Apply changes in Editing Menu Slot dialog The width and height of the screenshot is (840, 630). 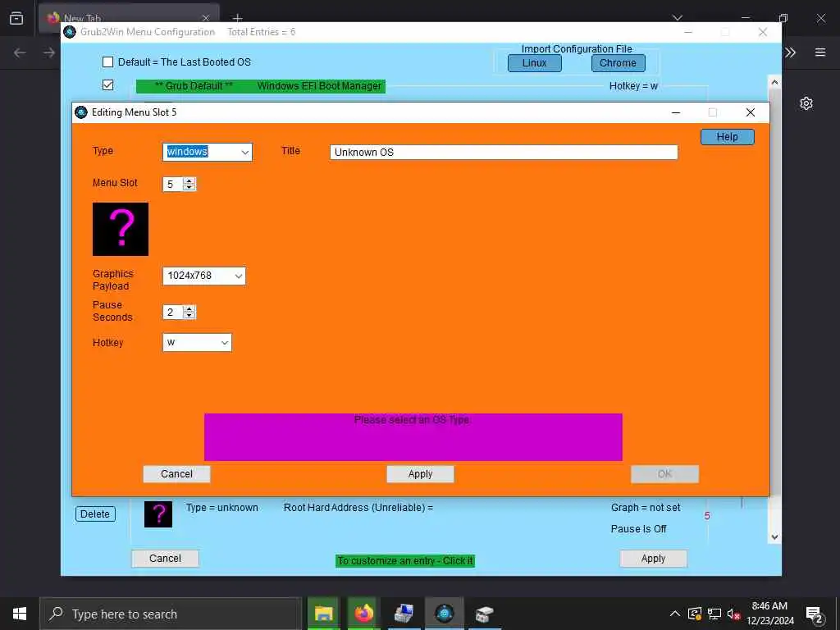pos(420,474)
